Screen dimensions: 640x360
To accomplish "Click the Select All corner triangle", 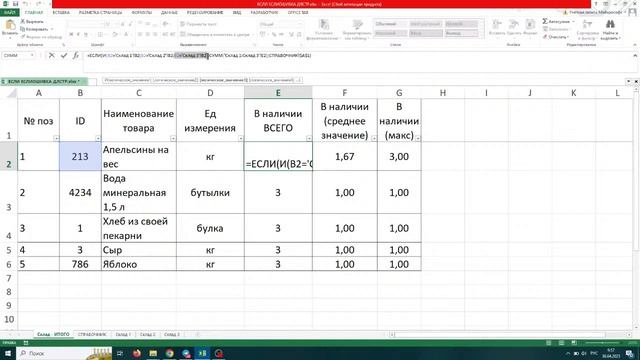I will coord(12,93).
